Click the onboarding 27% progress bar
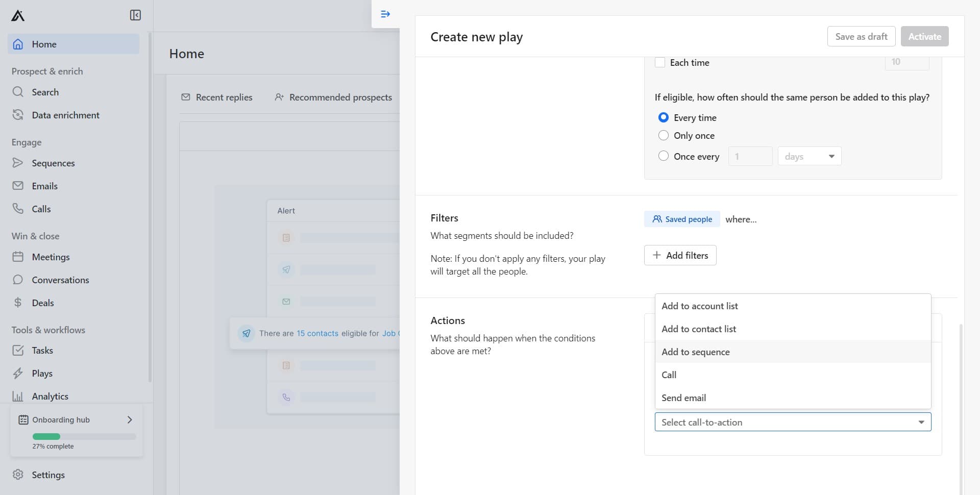This screenshot has width=980, height=495. 84,436
